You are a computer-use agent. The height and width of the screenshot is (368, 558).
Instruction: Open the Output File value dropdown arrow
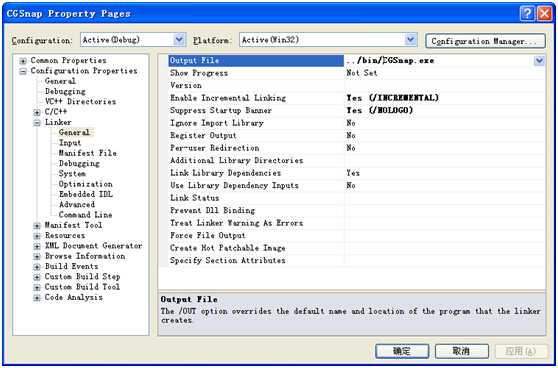pos(539,61)
